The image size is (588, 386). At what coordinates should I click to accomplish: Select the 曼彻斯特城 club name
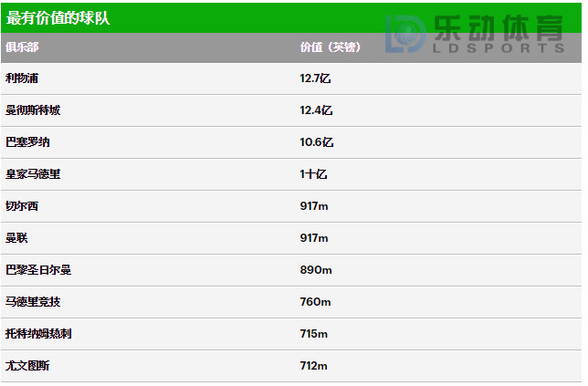(33, 110)
